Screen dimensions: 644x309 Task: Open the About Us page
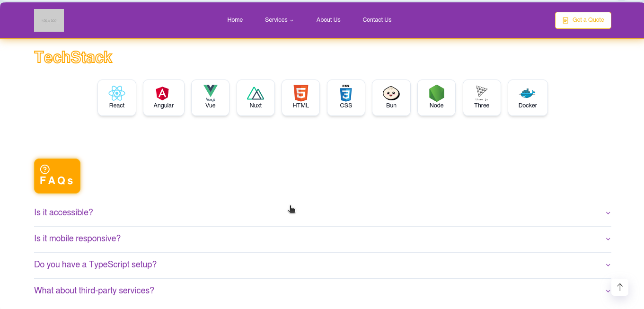pos(328,20)
